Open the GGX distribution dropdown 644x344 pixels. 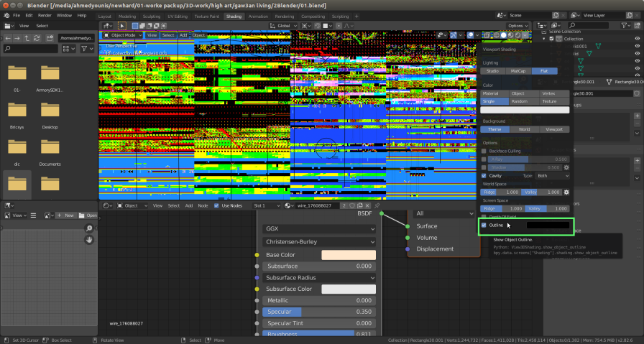(319, 228)
